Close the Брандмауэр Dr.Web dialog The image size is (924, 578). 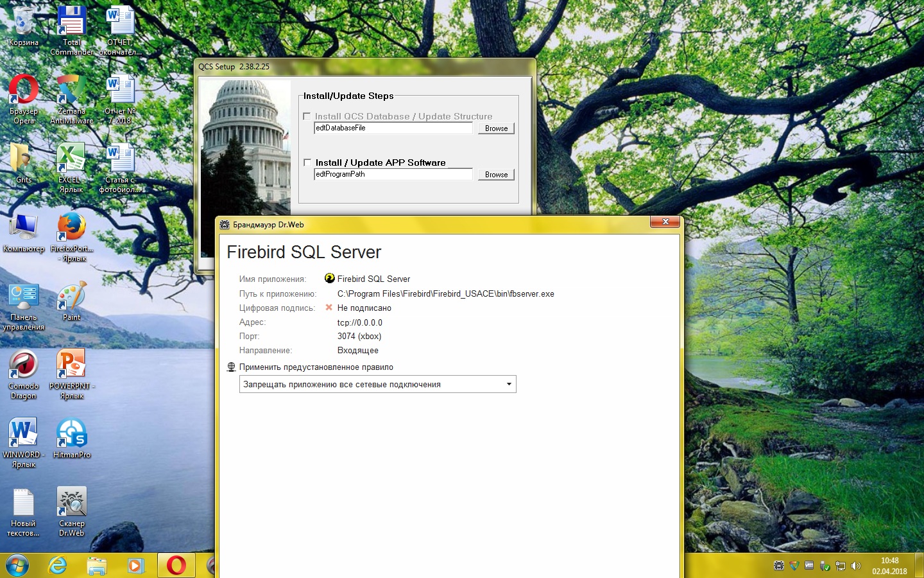pyautogui.click(x=665, y=222)
